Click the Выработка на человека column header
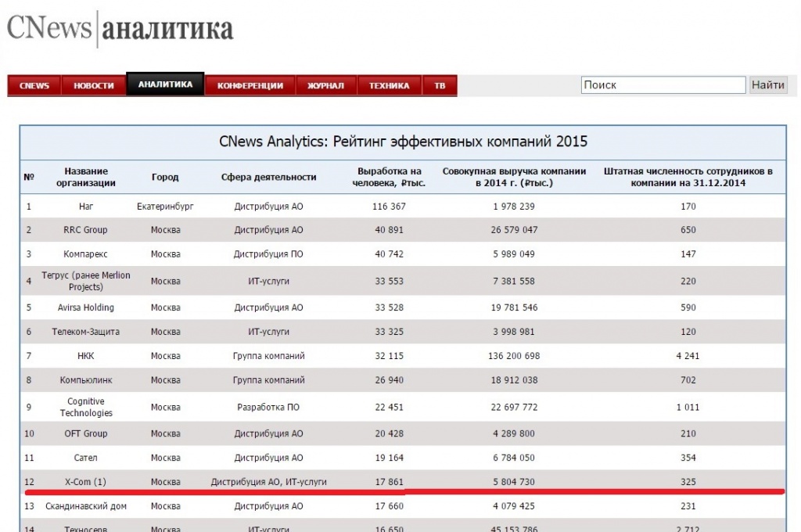 point(389,177)
